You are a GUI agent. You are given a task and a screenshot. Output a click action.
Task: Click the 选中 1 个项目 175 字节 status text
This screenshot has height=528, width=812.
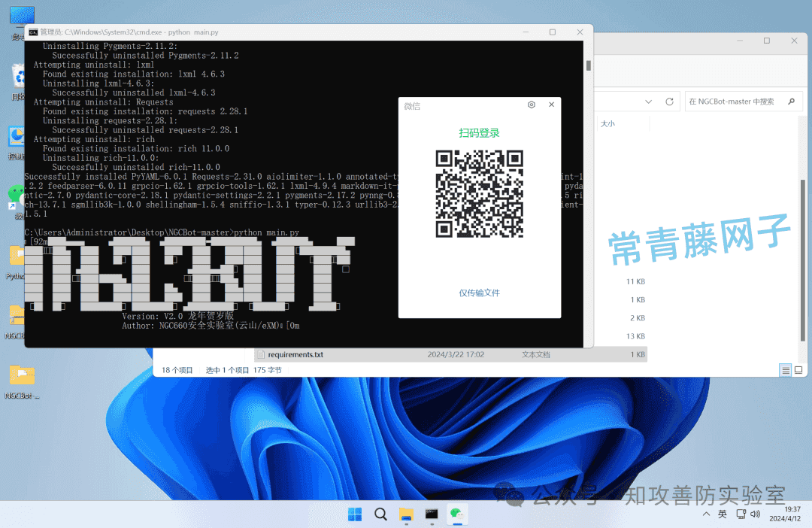tap(244, 371)
